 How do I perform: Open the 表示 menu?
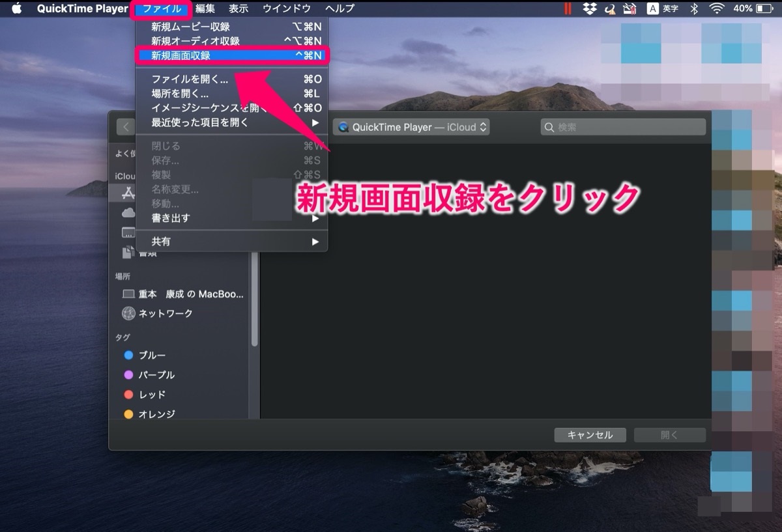(239, 8)
